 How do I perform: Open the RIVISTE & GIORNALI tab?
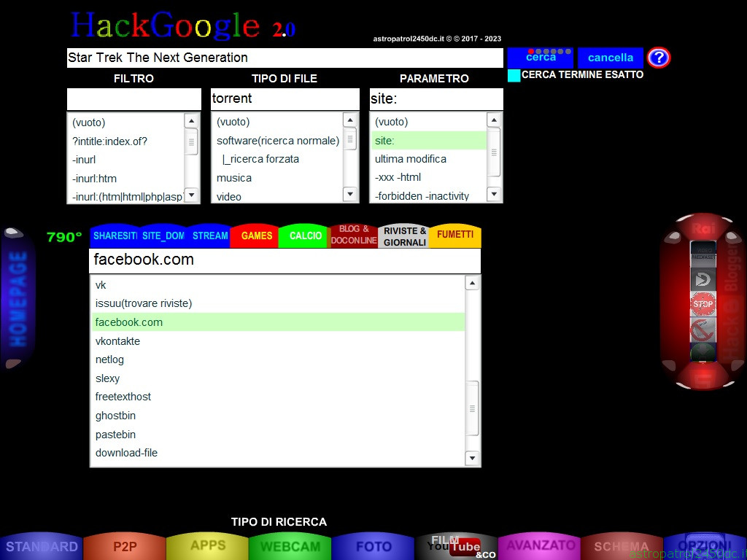point(404,236)
